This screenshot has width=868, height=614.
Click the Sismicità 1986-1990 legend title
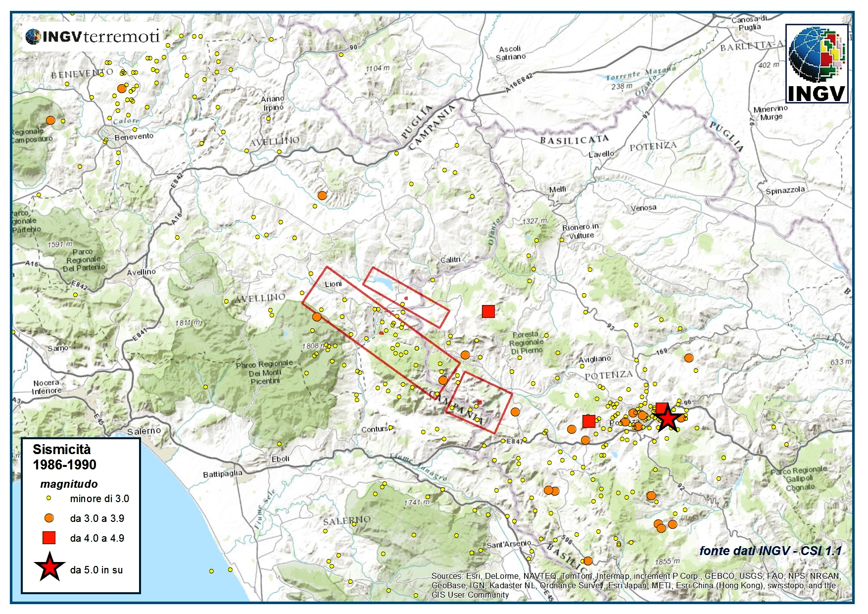pyautogui.click(x=64, y=457)
